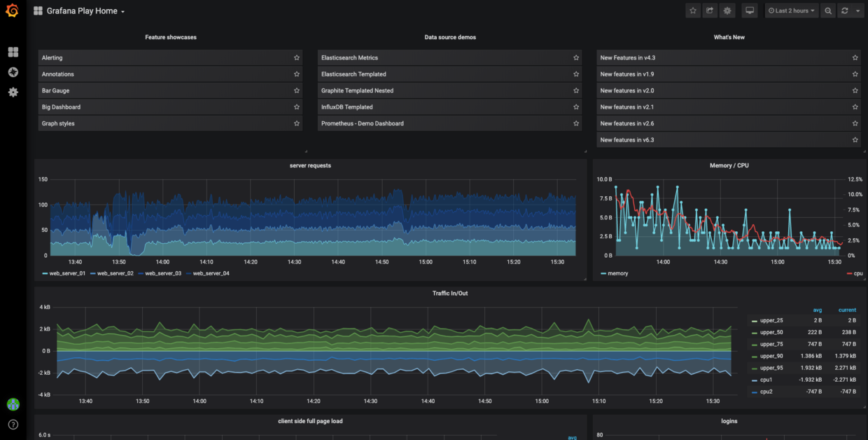Star the New features in v2.0 entry
The width and height of the screenshot is (868, 440).
(x=855, y=90)
